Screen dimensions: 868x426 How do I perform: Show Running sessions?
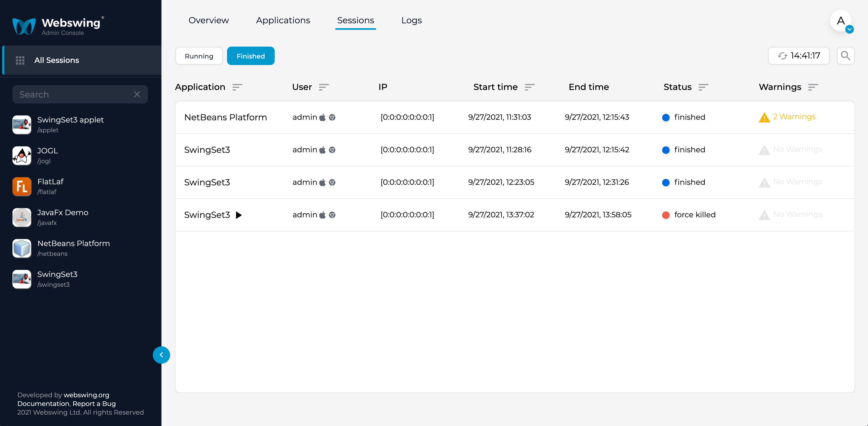[199, 56]
